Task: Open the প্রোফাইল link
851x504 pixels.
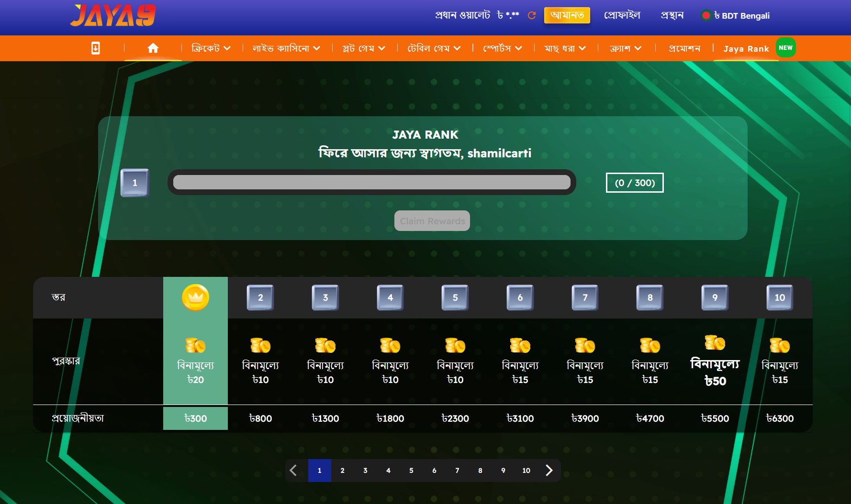Action: 622,15
